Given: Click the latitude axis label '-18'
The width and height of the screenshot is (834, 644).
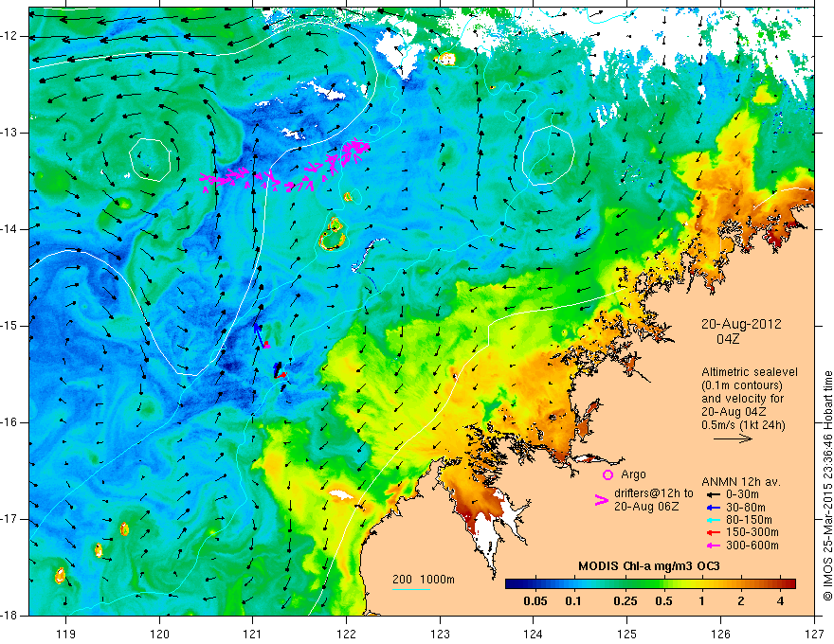Looking at the screenshot, I should [9, 615].
